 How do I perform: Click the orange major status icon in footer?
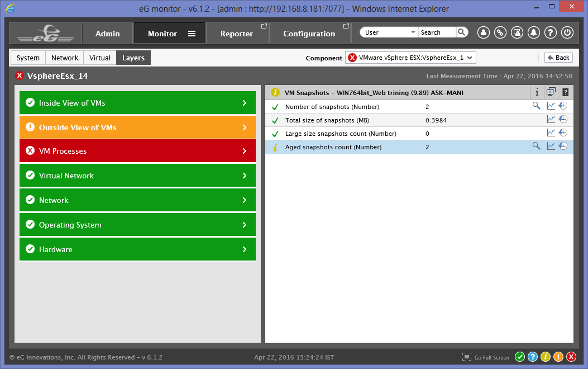click(558, 357)
